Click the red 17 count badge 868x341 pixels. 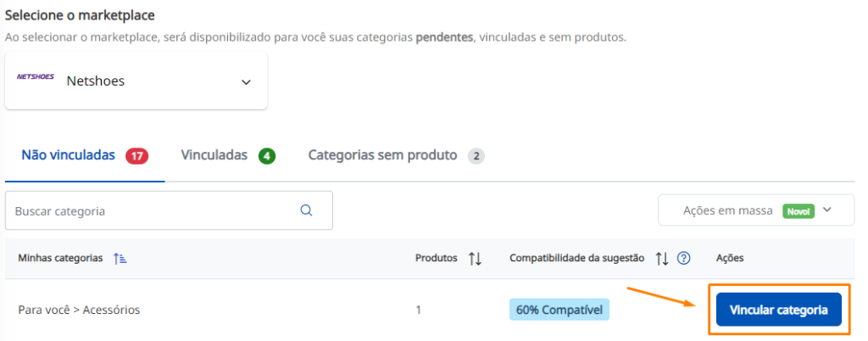point(136,157)
